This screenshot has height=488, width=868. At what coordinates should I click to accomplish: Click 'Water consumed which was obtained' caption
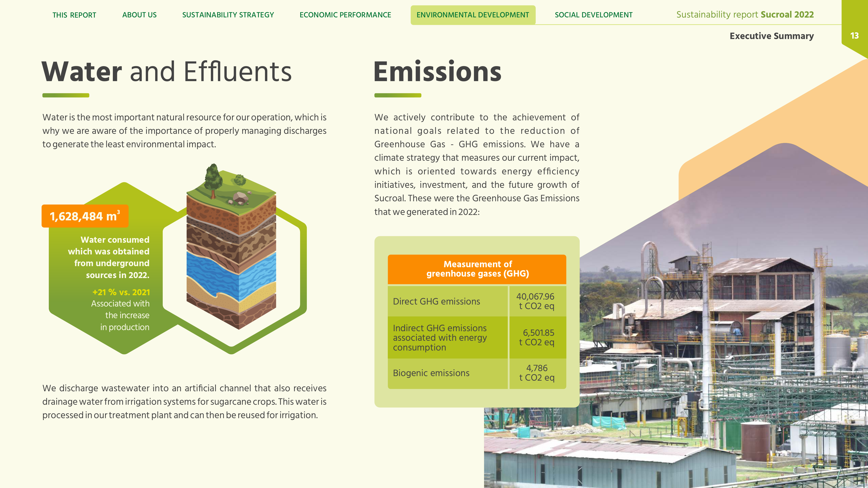pos(108,257)
